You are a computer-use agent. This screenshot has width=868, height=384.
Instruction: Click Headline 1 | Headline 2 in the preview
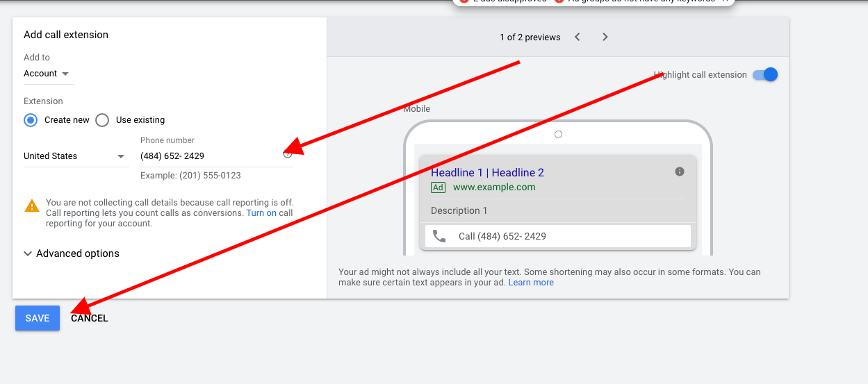click(487, 172)
